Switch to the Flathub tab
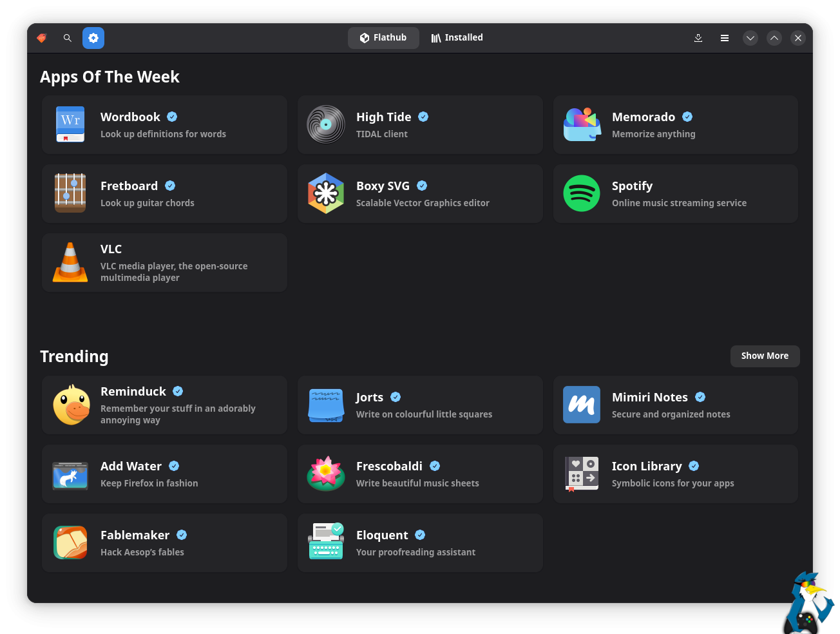The height and width of the screenshot is (634, 840). click(383, 38)
